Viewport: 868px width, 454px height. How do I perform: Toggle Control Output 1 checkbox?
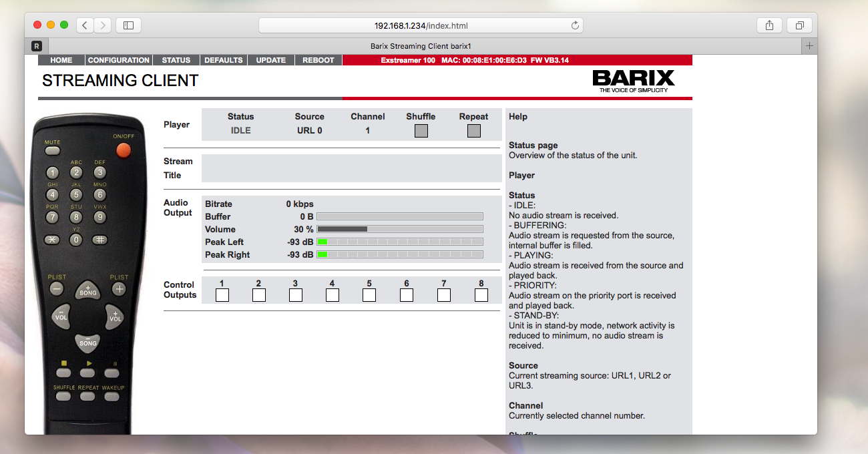pyautogui.click(x=222, y=295)
